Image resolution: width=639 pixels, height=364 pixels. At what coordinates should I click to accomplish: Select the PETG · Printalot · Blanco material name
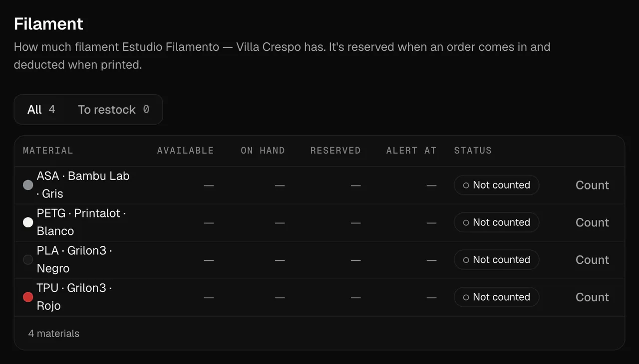[x=81, y=222]
